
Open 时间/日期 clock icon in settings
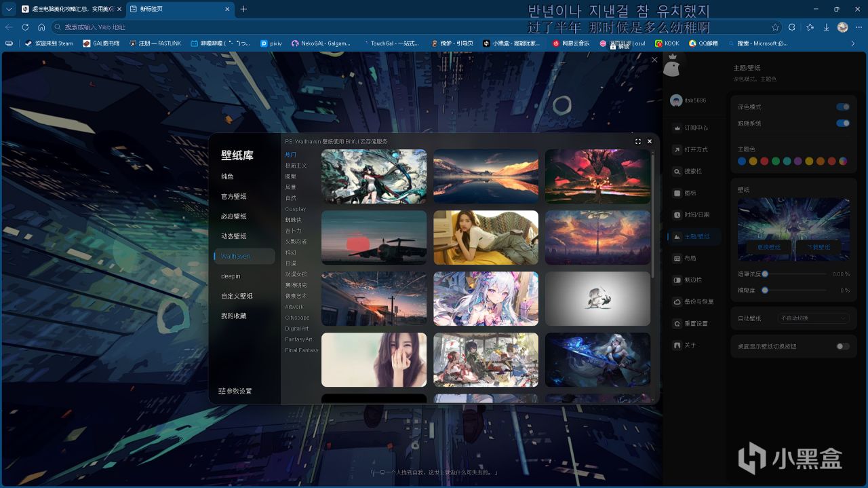click(x=677, y=214)
